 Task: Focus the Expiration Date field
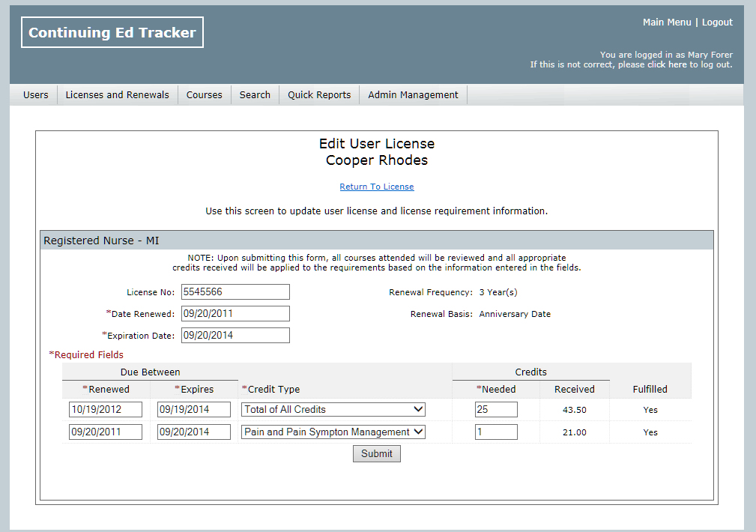235,336
